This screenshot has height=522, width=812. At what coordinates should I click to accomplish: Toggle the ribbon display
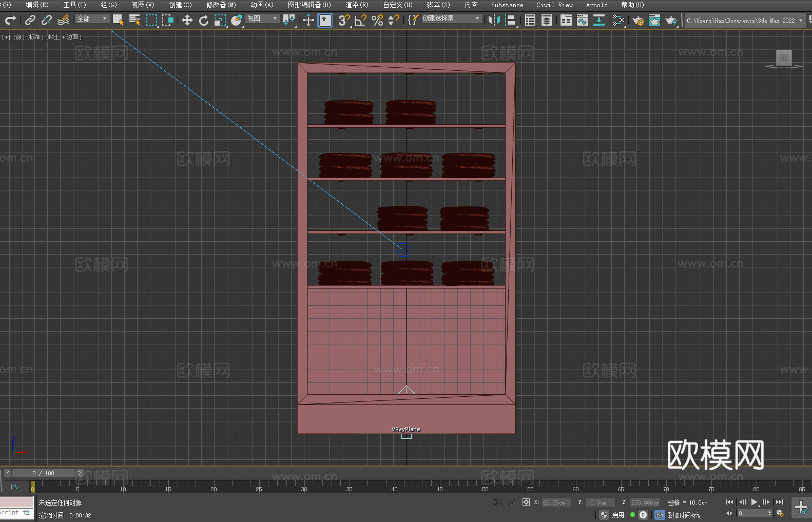(566, 20)
